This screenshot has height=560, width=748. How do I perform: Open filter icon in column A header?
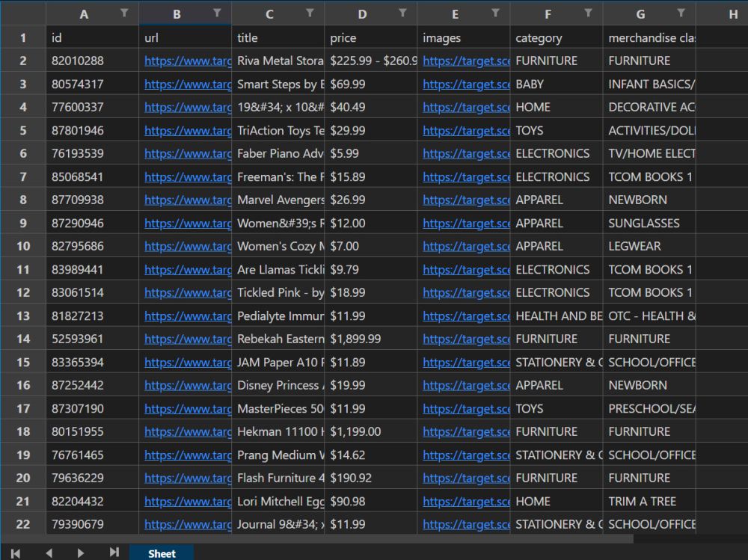pos(124,13)
